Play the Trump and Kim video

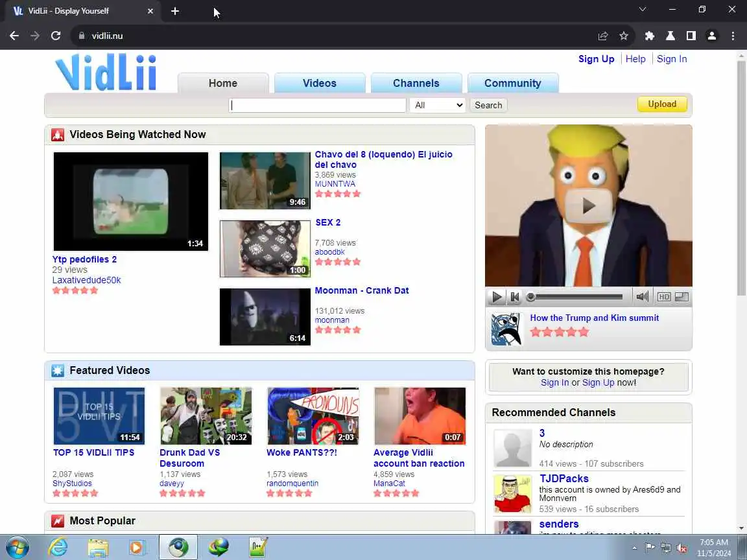(x=588, y=205)
